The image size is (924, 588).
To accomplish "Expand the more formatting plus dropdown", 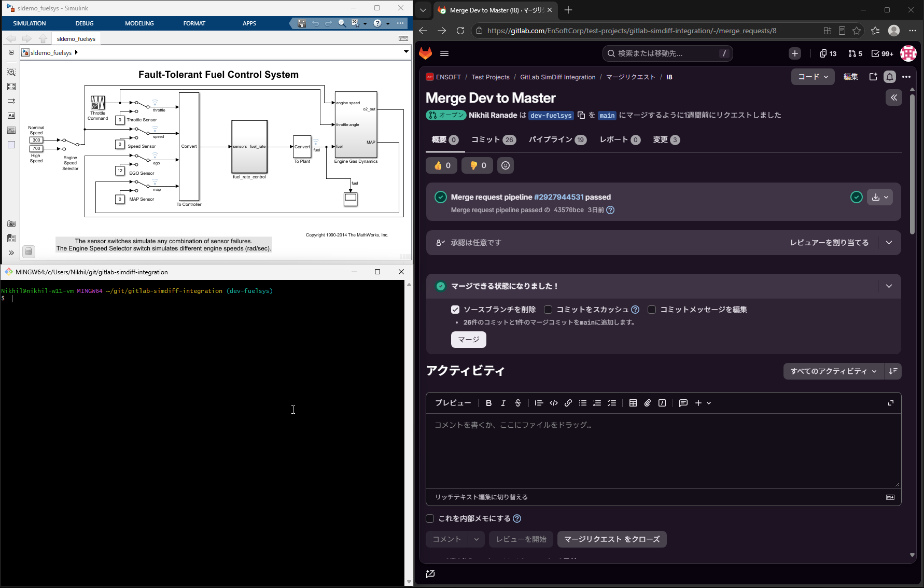I will coord(703,403).
